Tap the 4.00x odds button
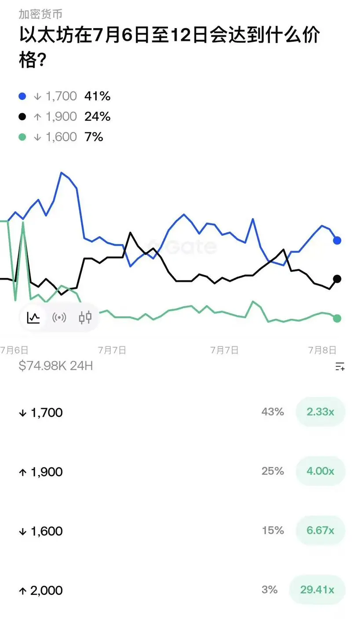The width and height of the screenshot is (364, 627). coord(320,471)
